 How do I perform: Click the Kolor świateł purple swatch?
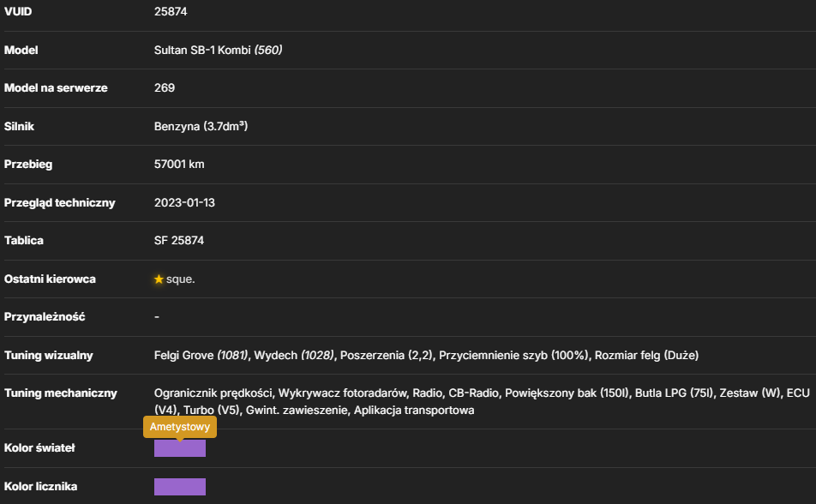click(x=179, y=448)
